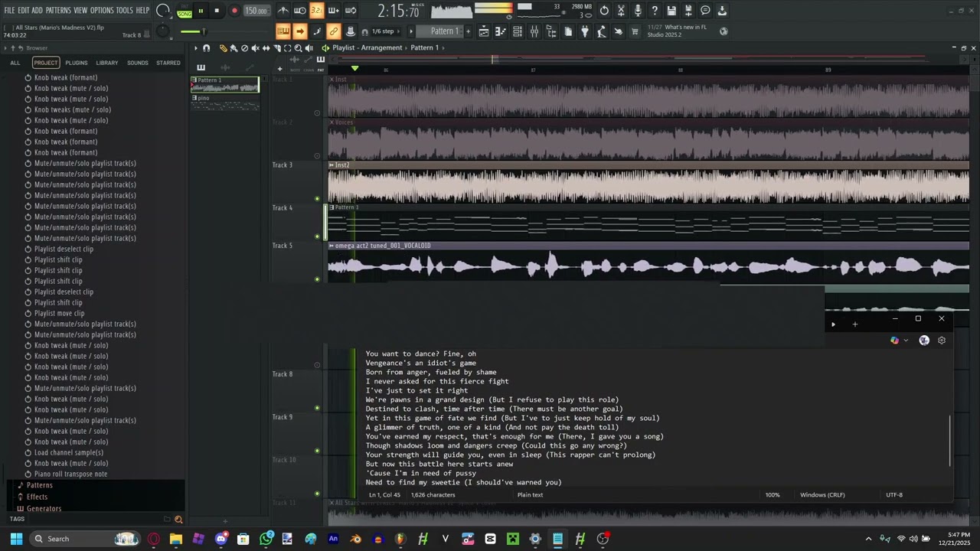Toggle playlist magnet snap icon
Screen dimensions: 980x551
coord(207,48)
